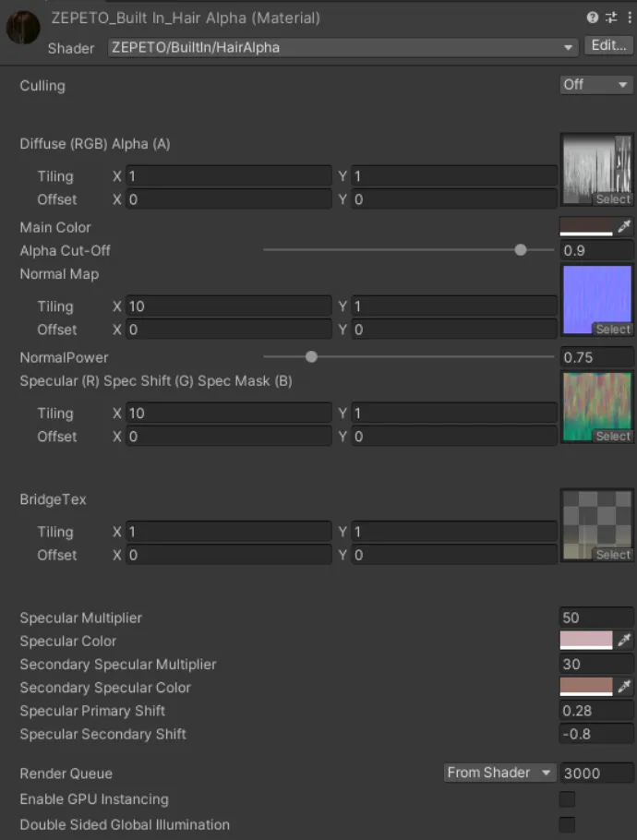This screenshot has width=637, height=840.
Task: Click the Normal Map texture thumbnail
Action: (596, 297)
